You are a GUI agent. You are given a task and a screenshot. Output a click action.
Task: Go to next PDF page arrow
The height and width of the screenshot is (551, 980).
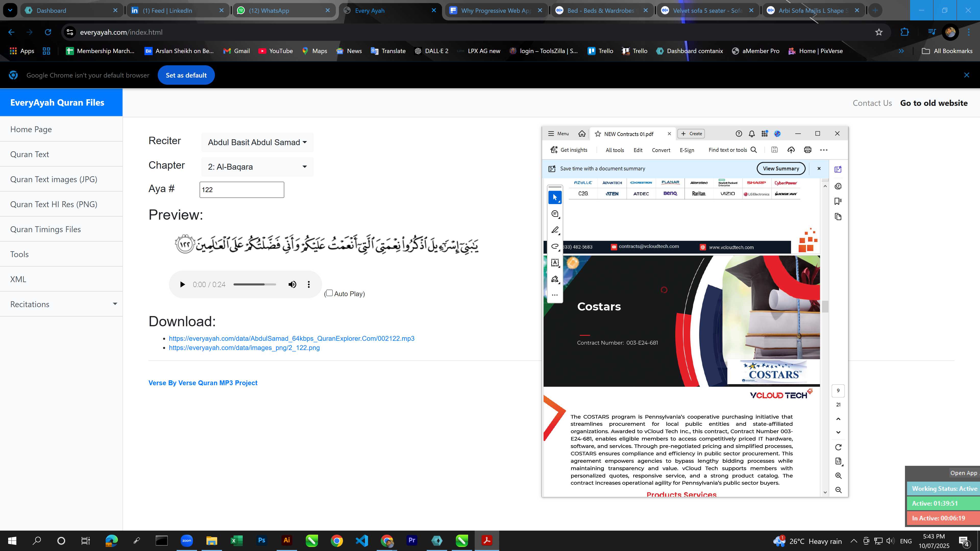838,432
